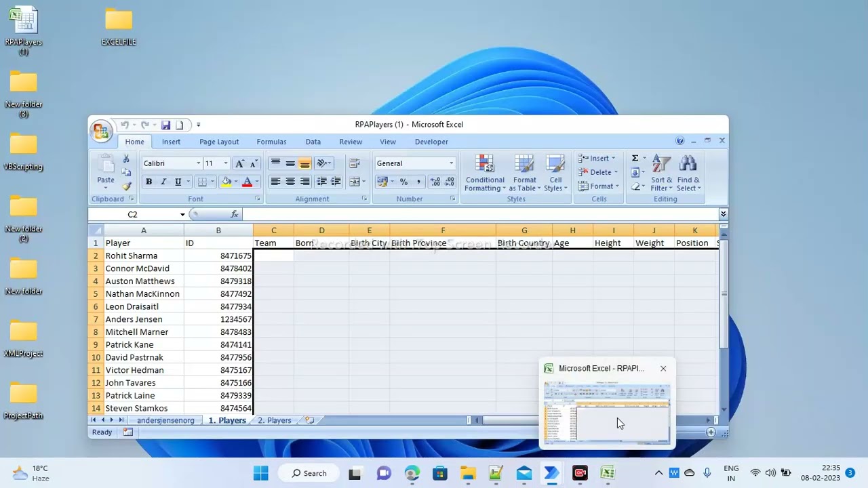The height and width of the screenshot is (488, 868).
Task: Open Microsoft Store from the taskbar
Action: [x=440, y=473]
